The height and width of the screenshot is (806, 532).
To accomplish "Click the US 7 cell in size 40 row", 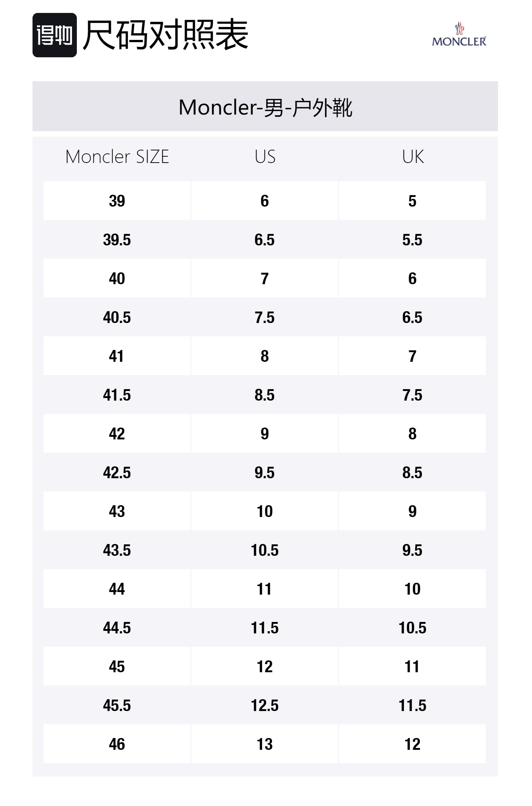I will [265, 278].
